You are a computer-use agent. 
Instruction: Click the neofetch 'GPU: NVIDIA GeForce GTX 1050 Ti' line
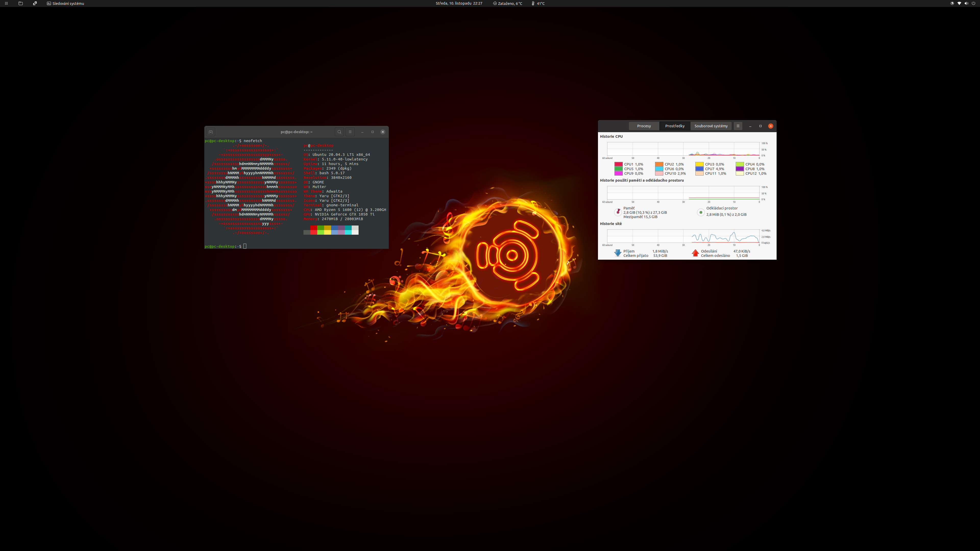[x=339, y=215]
